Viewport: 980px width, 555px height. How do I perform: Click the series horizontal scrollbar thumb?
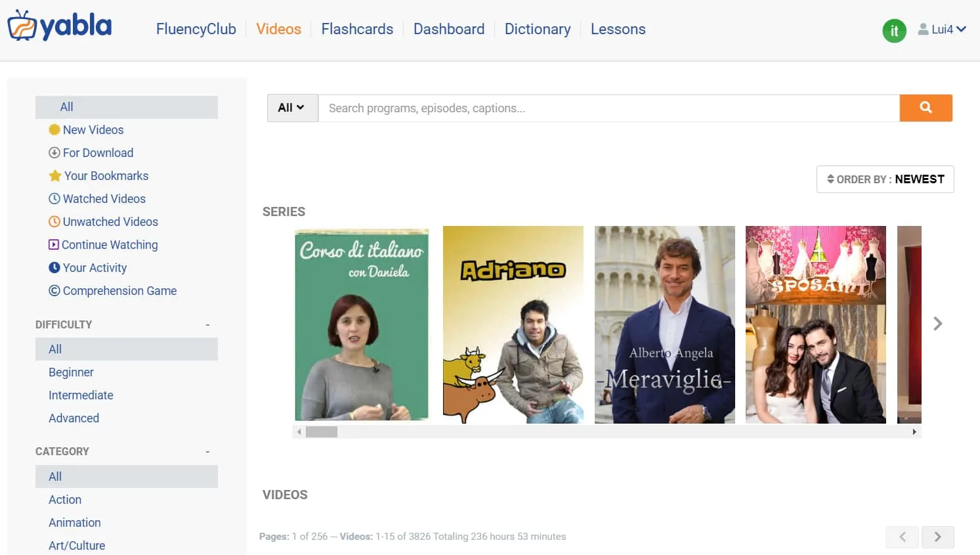point(322,432)
